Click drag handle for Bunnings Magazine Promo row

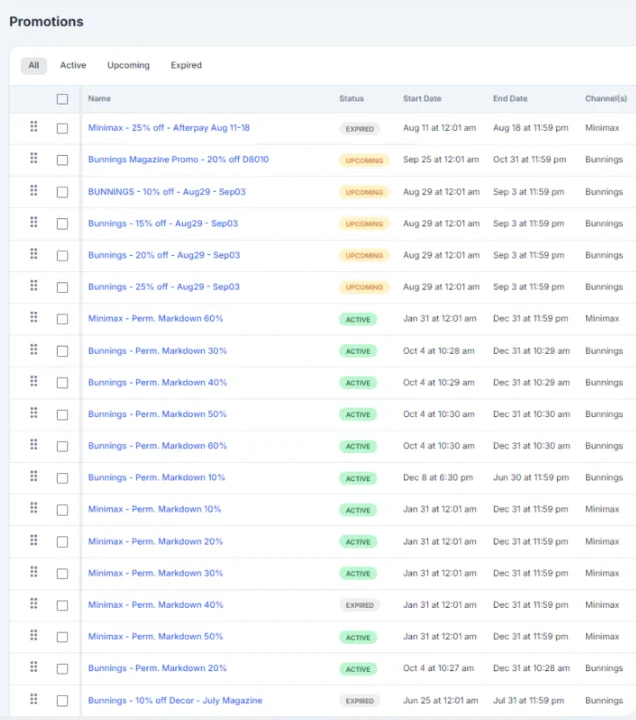pos(34,158)
